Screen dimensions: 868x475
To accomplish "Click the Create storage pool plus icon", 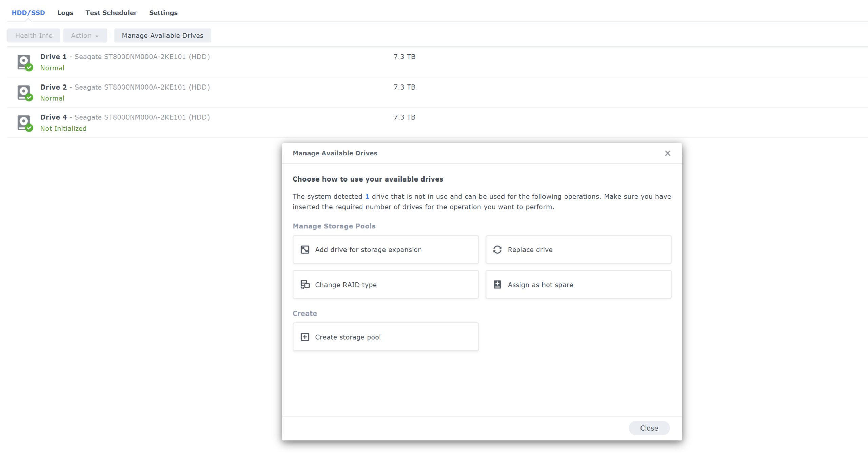I will 305,337.
